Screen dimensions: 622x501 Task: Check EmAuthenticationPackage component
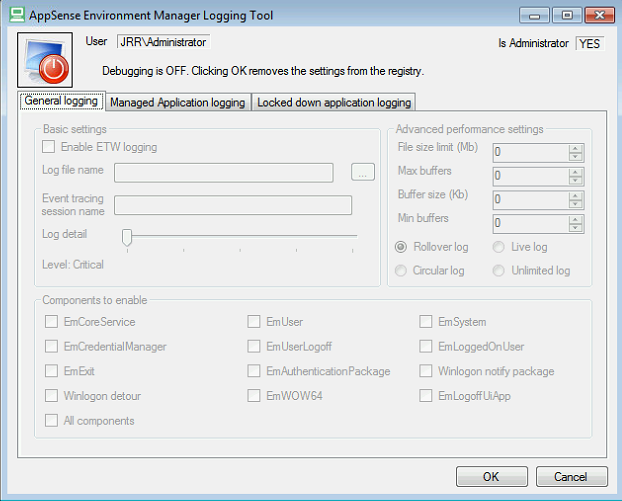(254, 371)
